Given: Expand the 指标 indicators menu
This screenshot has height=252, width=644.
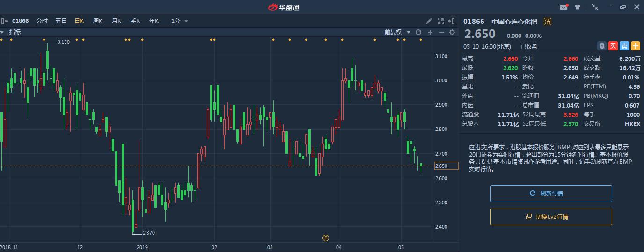Looking at the screenshot, I should 12,32.
